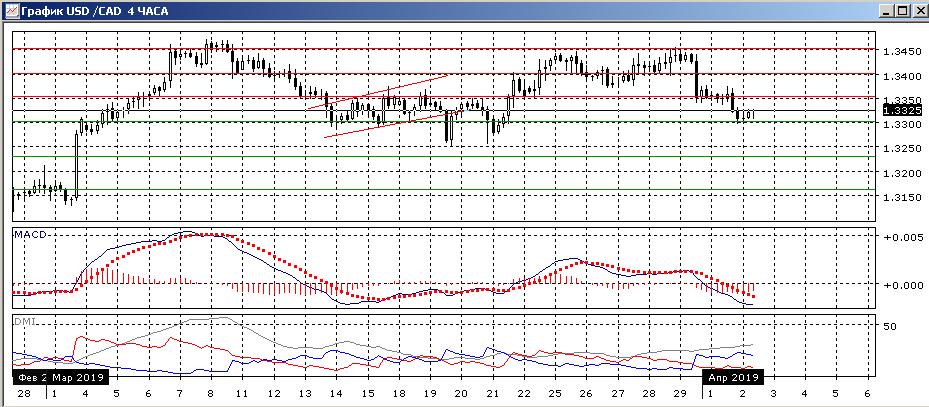
Task: Click the MACD indicator label
Action: pos(27,234)
